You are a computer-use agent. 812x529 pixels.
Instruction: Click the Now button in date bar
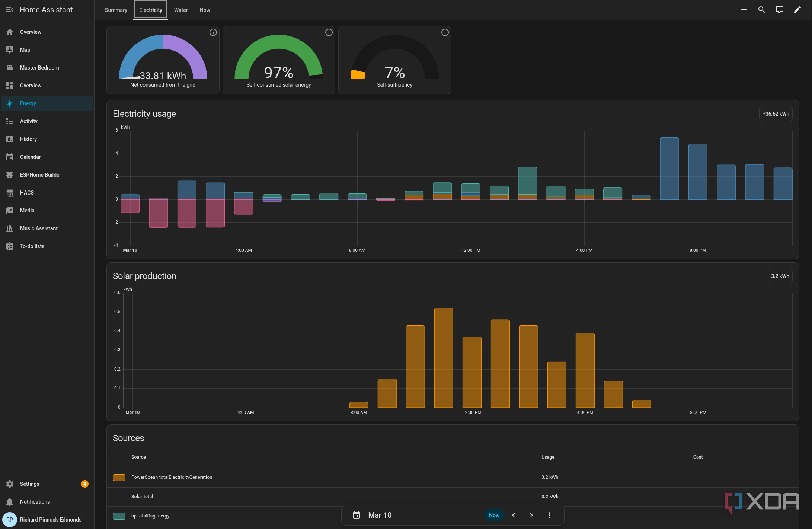click(494, 515)
